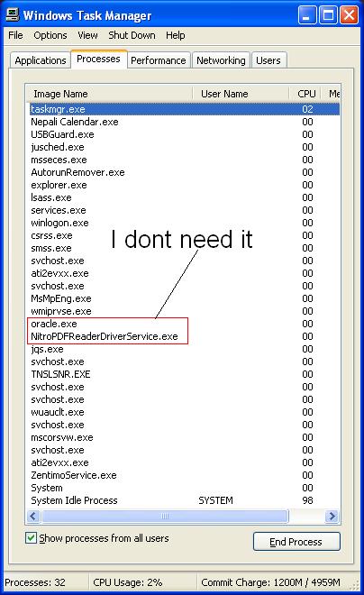Select the System Idle Process row
This screenshot has height=595, width=364.
point(184,500)
